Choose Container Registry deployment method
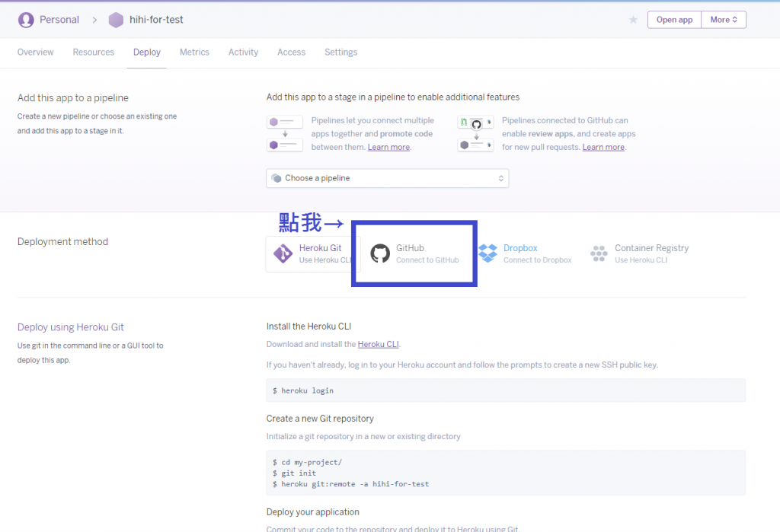This screenshot has width=780, height=532. [x=640, y=253]
